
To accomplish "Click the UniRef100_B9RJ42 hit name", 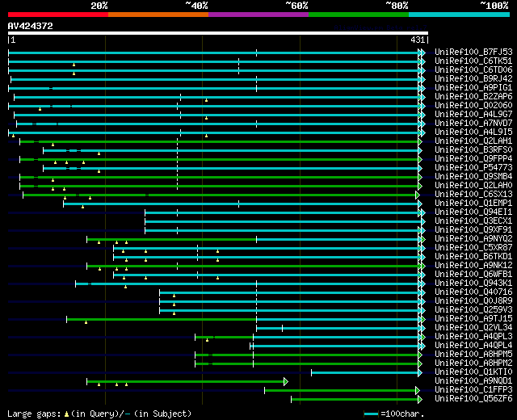I will [473, 79].
